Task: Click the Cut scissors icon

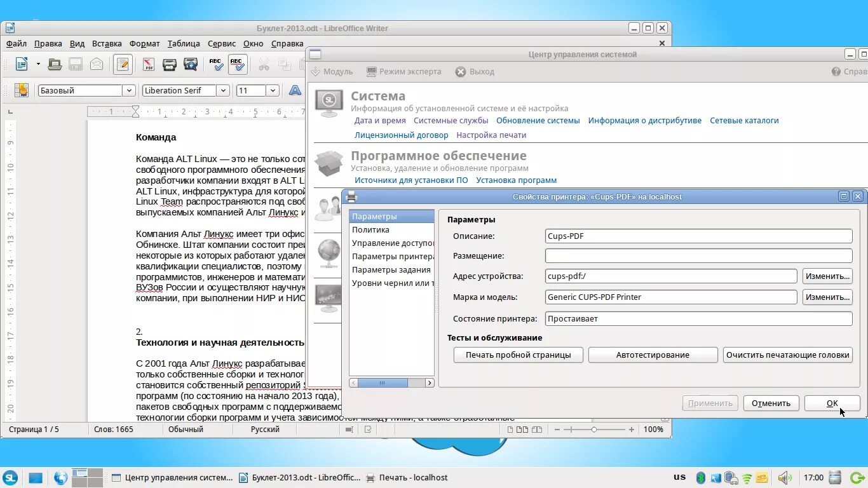Action: point(264,64)
